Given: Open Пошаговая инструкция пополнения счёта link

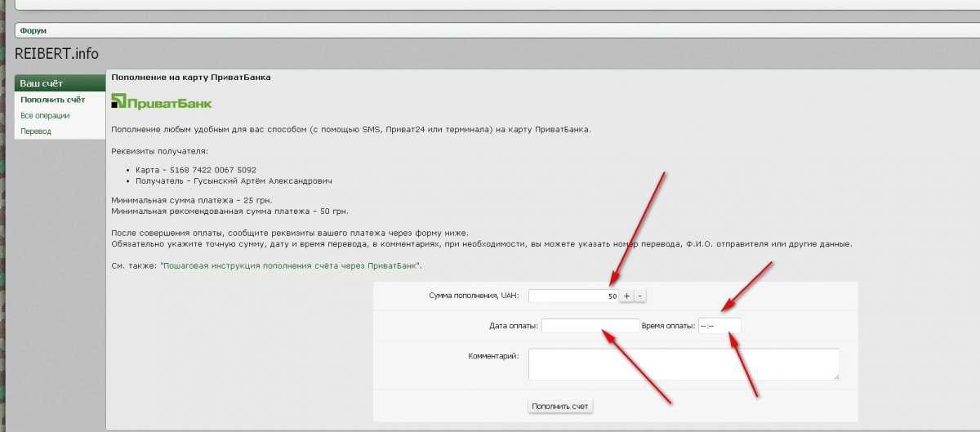Looking at the screenshot, I should 291,266.
